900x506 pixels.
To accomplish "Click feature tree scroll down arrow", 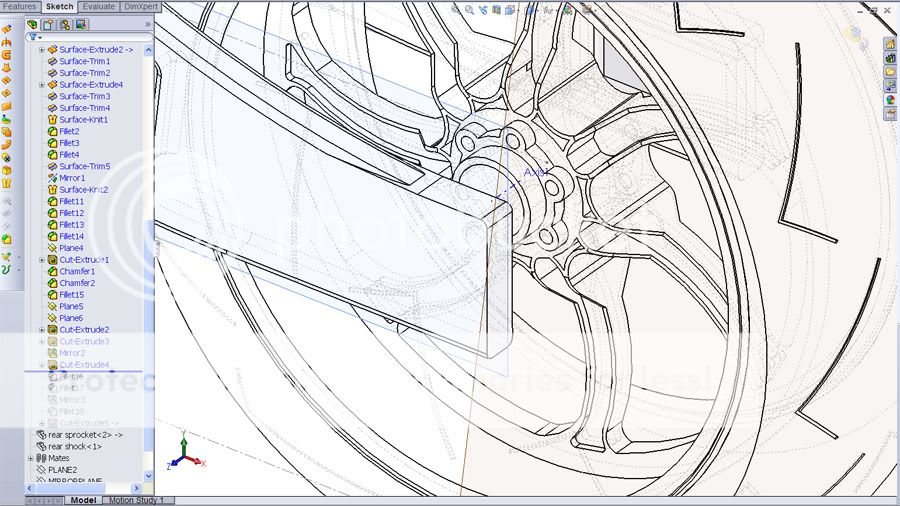I will pyautogui.click(x=148, y=476).
